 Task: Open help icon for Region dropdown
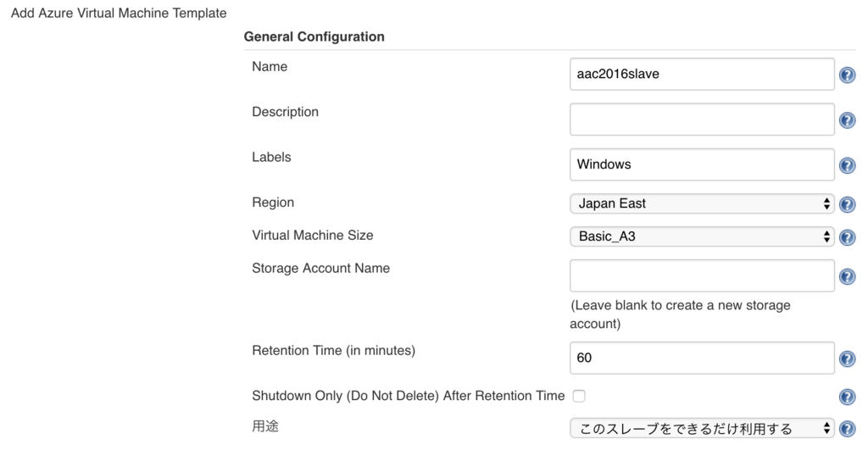[x=847, y=204]
